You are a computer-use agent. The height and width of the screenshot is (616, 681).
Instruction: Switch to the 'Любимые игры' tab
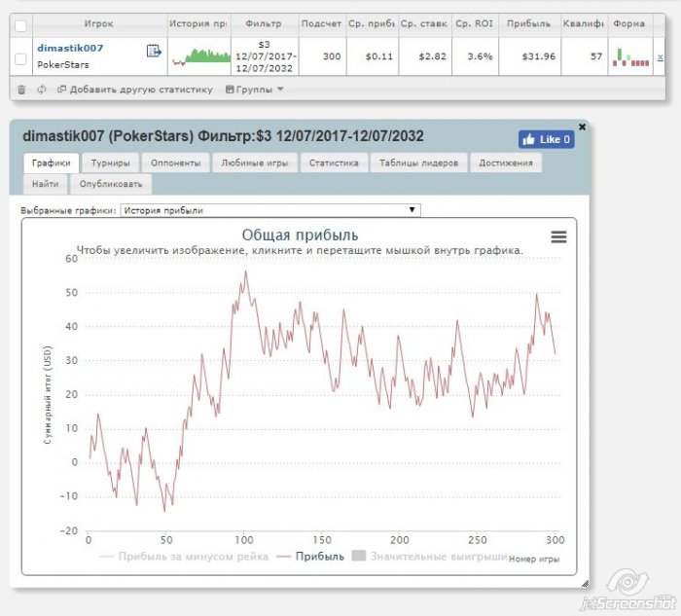point(255,163)
